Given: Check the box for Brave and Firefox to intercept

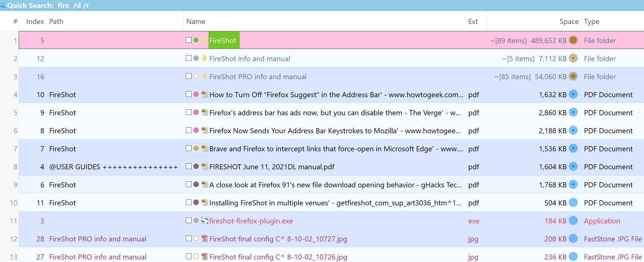Looking at the screenshot, I should tap(189, 148).
